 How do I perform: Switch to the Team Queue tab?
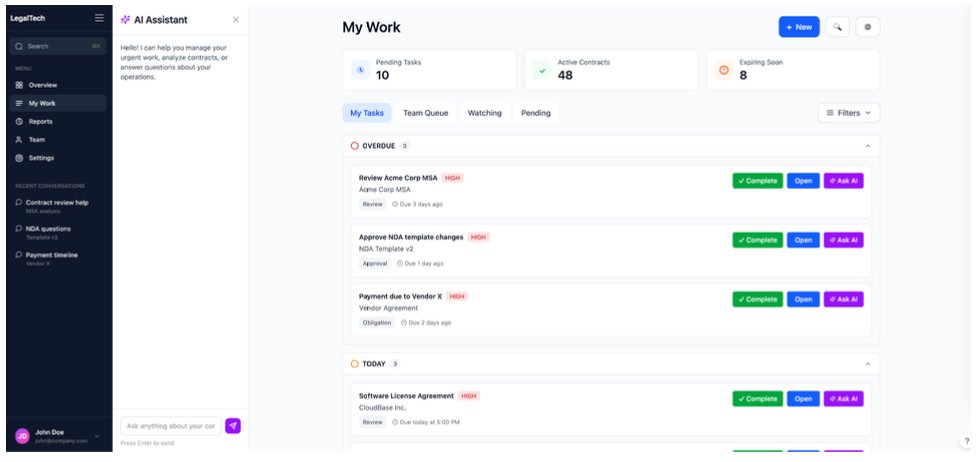(x=426, y=113)
